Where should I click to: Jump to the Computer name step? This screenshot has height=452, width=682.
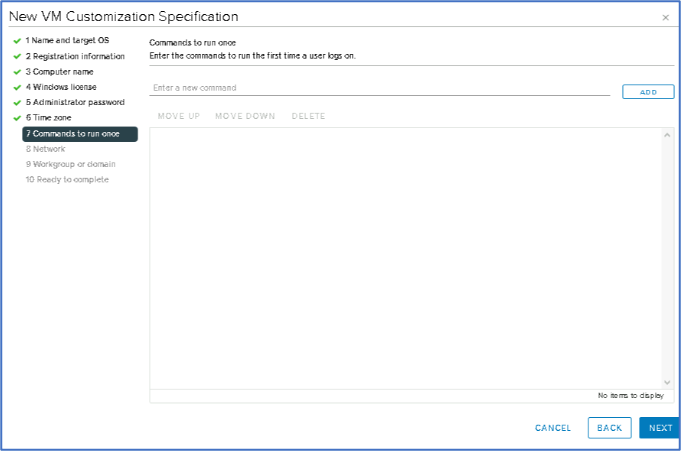pos(62,71)
